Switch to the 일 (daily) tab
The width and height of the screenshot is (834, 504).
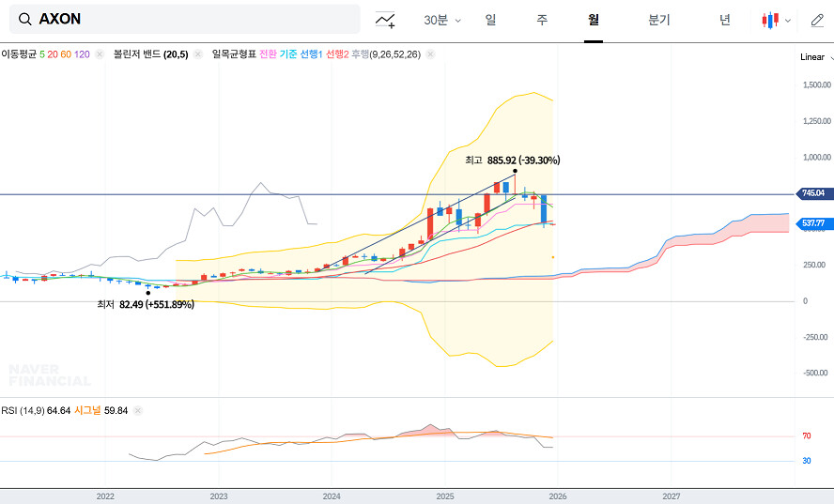[x=490, y=21]
